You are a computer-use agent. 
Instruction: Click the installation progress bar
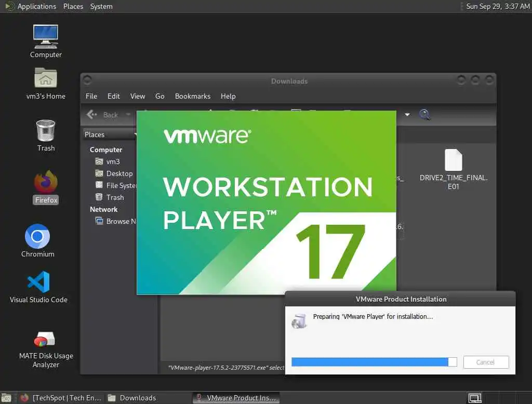click(374, 362)
